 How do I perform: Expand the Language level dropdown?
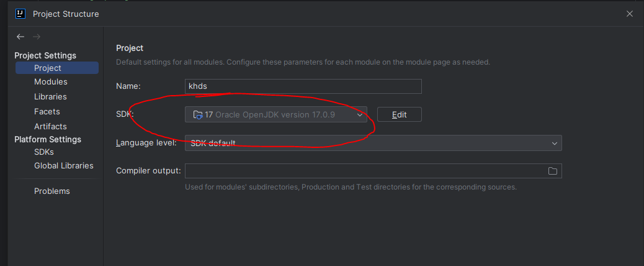click(x=373, y=143)
